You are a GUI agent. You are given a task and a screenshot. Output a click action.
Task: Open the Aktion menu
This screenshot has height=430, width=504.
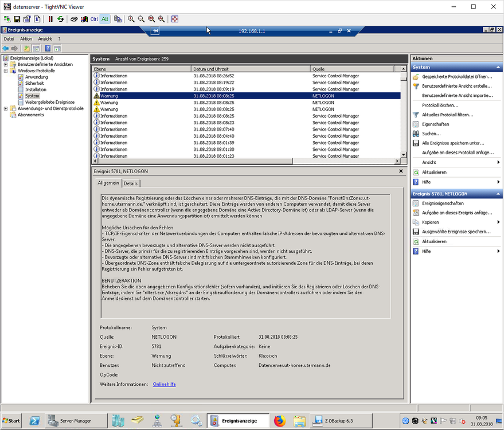click(26, 39)
